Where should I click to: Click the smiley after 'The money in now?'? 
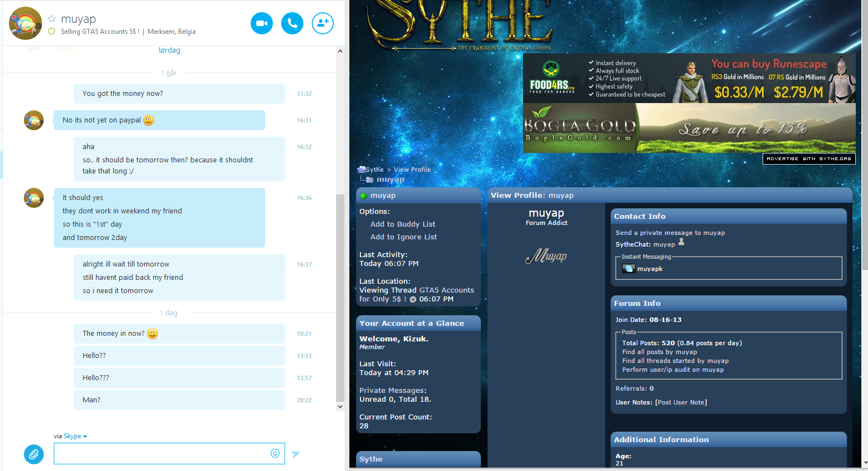tap(153, 334)
